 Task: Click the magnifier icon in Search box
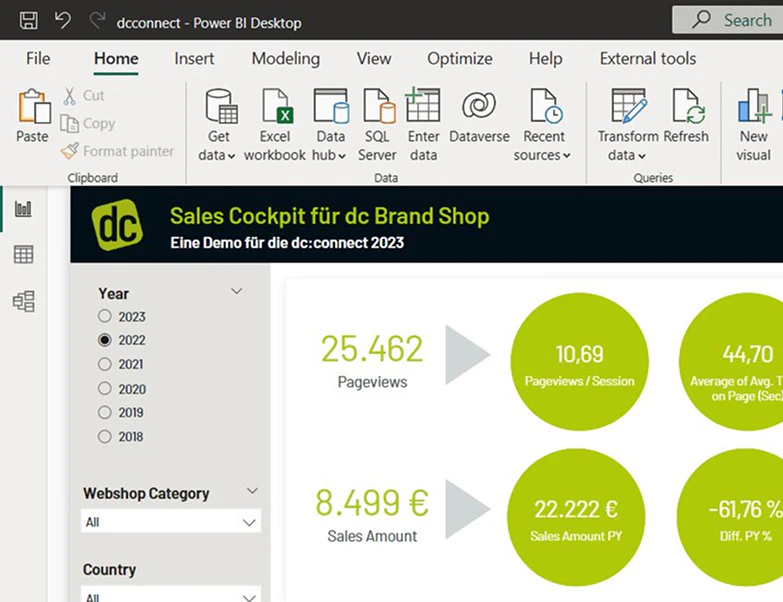pyautogui.click(x=701, y=19)
